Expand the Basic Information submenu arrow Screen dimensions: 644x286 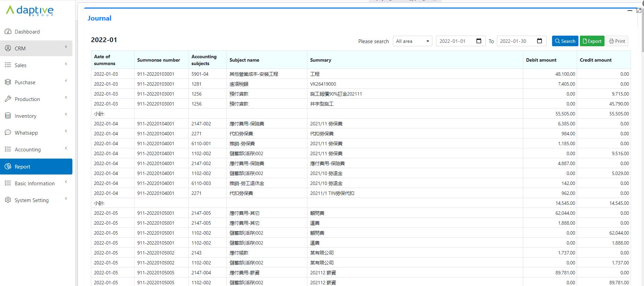pyautogui.click(x=66, y=182)
